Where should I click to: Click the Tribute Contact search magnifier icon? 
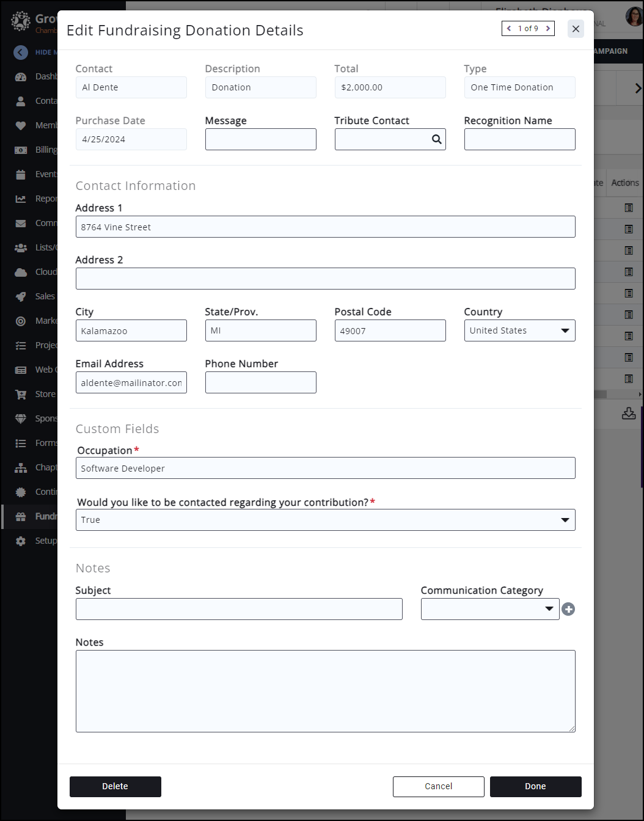(x=436, y=139)
